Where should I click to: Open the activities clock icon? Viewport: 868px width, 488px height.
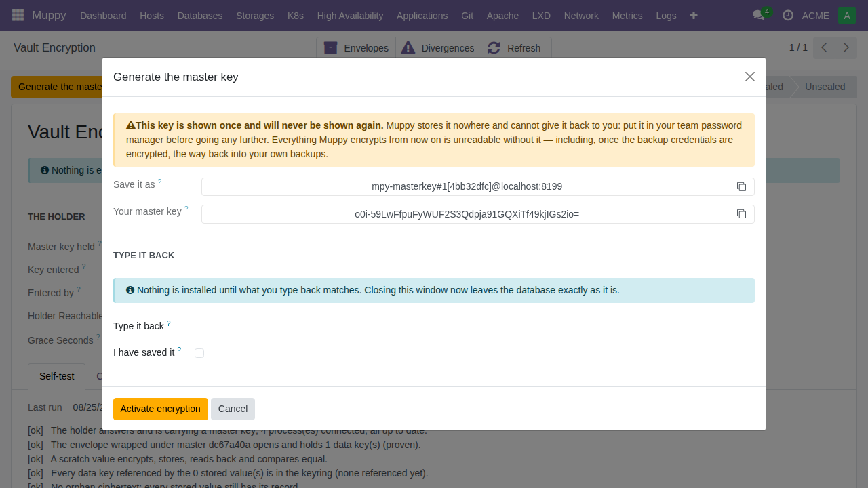787,15
